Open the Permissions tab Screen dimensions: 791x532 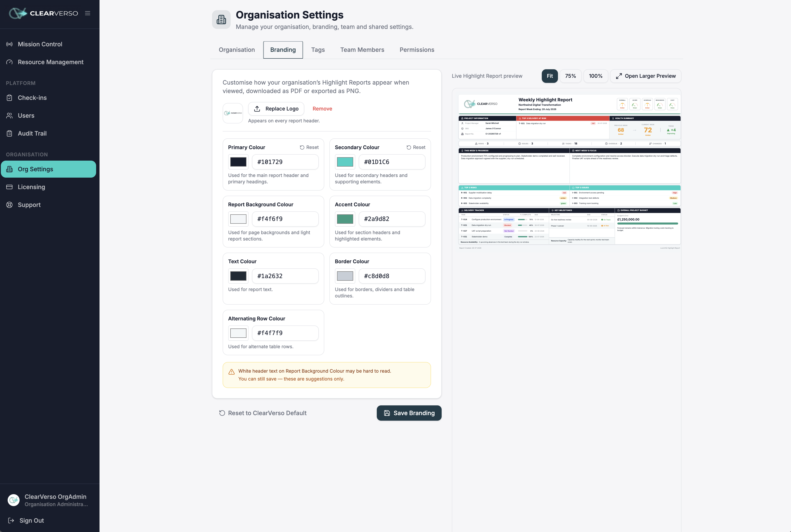(417, 50)
